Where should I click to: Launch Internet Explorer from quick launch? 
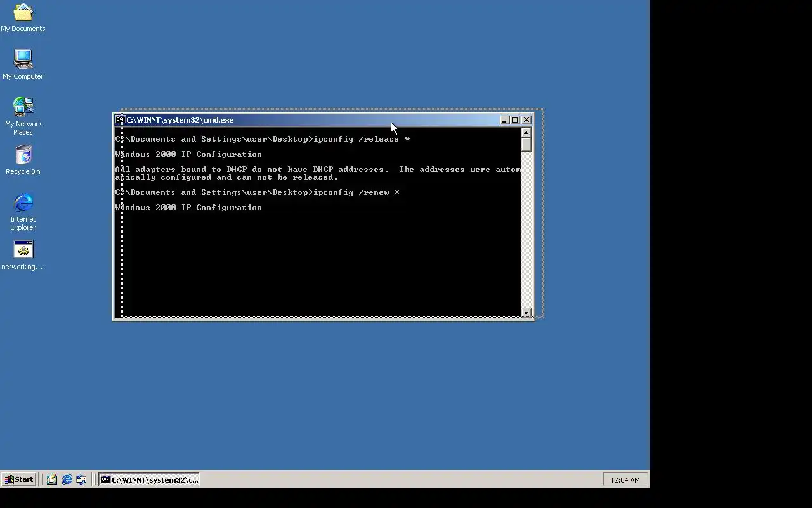[x=67, y=479]
